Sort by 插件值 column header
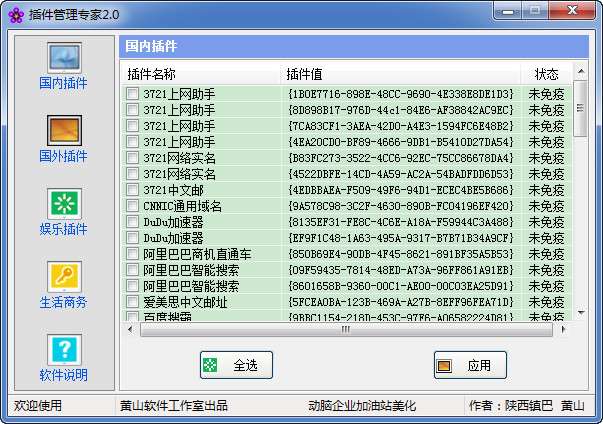The image size is (603, 424). (x=400, y=74)
